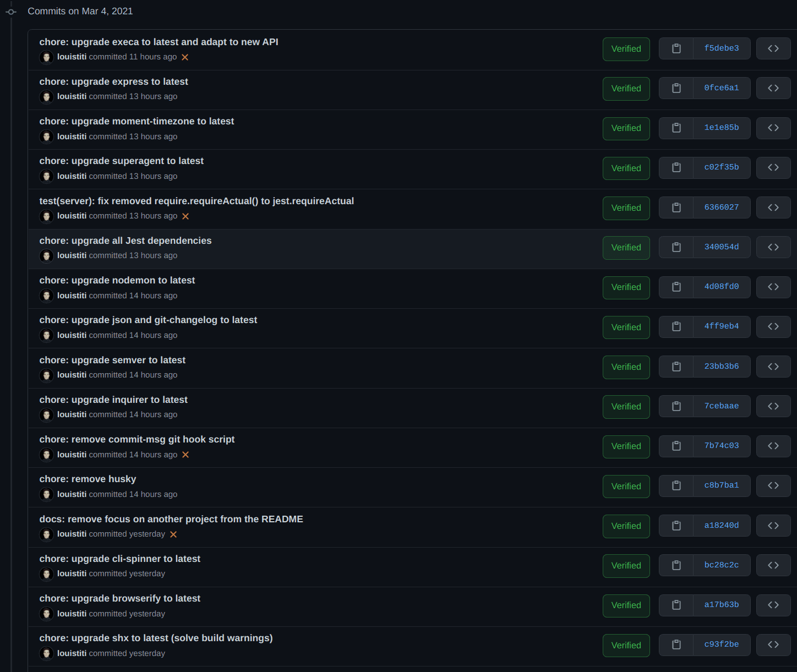Show Verified badge details for commit bc28c2c
The width and height of the screenshot is (797, 672).
(626, 565)
